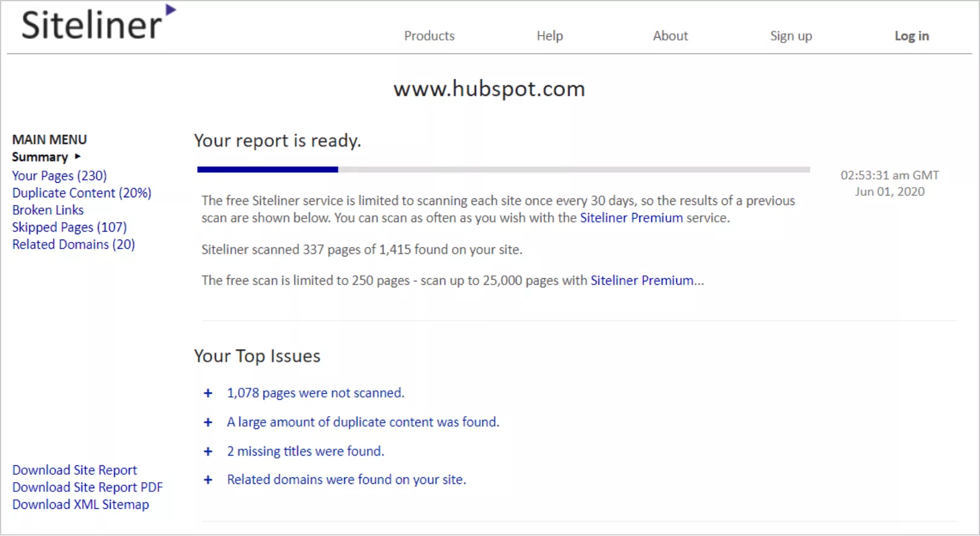Click the www.hubspot.com heading
This screenshot has height=536, width=980.
tap(489, 89)
